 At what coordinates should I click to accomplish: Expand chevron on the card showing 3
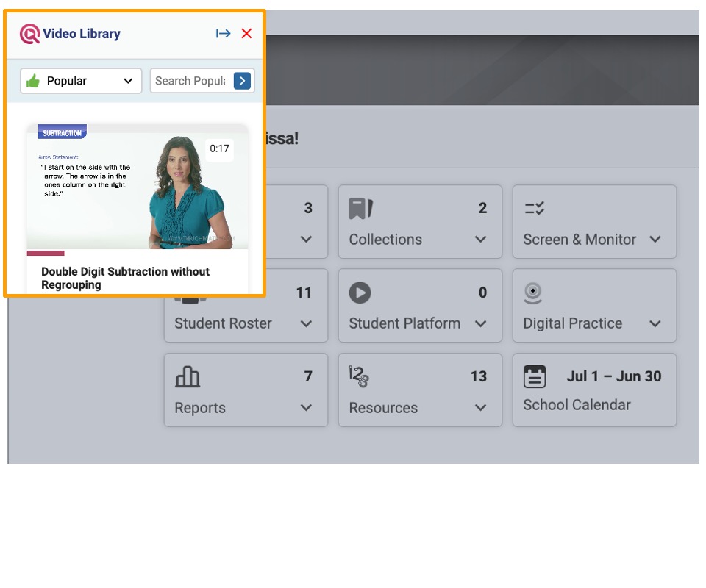point(306,240)
